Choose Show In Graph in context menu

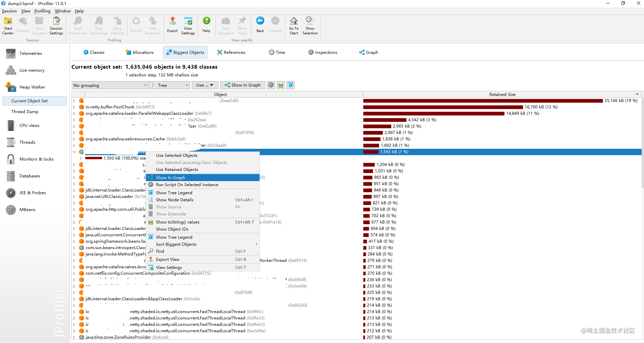coord(203,178)
